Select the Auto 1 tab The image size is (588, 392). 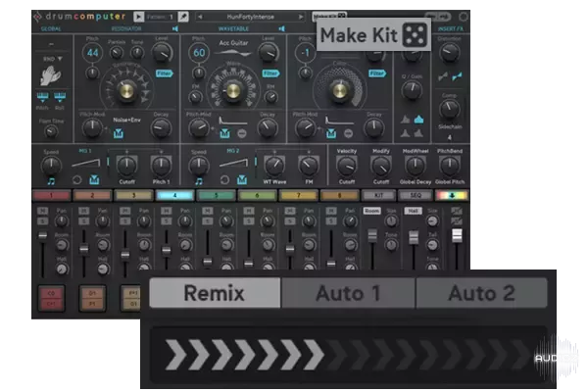[x=348, y=293]
